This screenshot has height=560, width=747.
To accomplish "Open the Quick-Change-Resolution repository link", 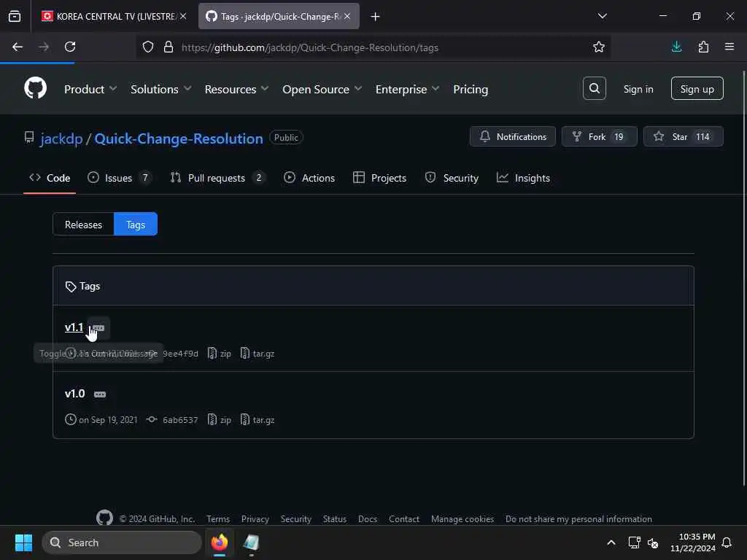I will point(179,139).
